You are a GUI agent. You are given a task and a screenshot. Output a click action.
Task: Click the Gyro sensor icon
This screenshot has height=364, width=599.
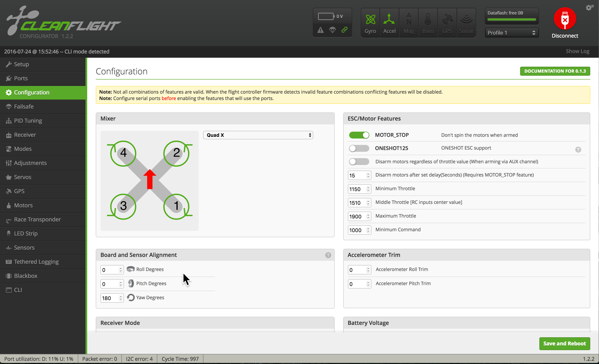tap(370, 20)
